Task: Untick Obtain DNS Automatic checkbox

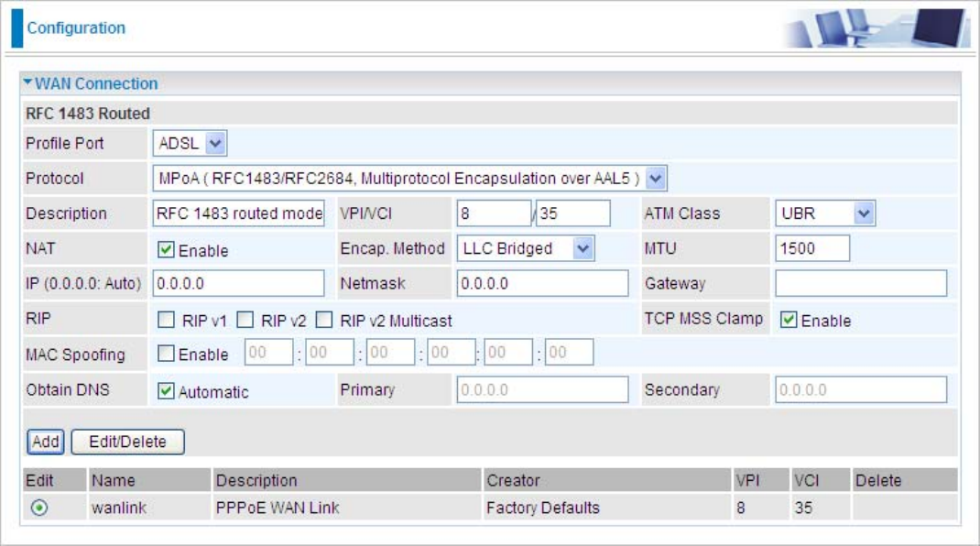Action: (166, 391)
